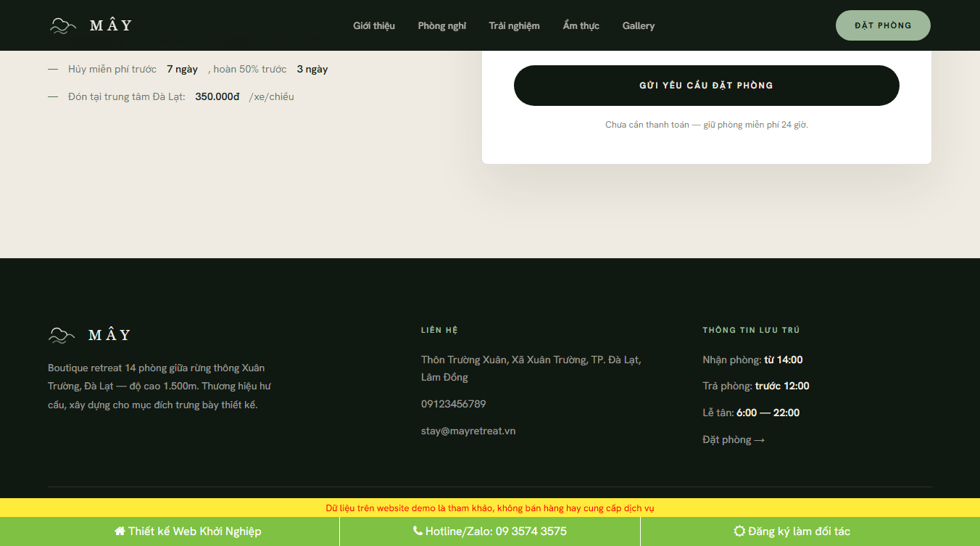Open the Gallery navigation link
The height and width of the screenshot is (546, 980).
click(639, 25)
